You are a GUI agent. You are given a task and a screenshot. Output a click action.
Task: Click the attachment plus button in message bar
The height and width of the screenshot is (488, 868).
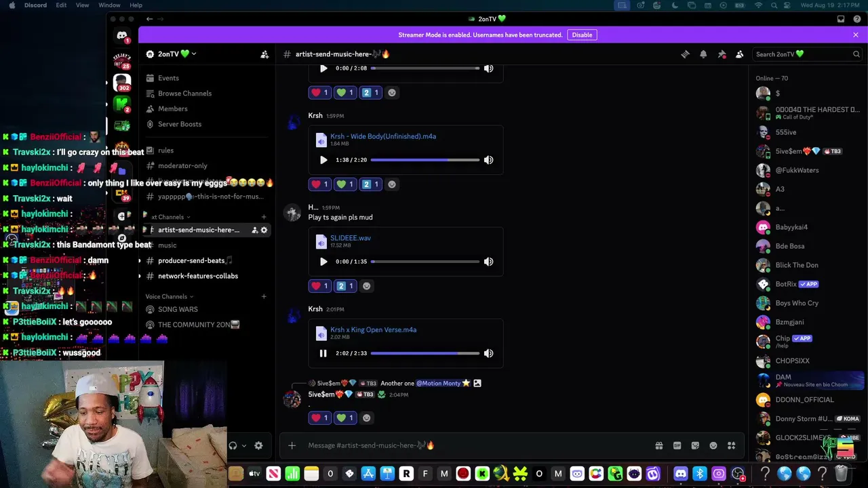coord(292,445)
